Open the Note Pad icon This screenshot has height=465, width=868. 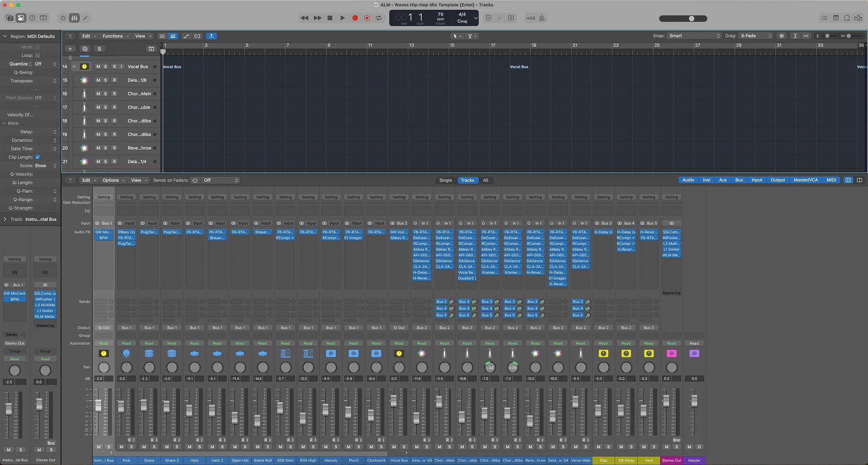(835, 18)
